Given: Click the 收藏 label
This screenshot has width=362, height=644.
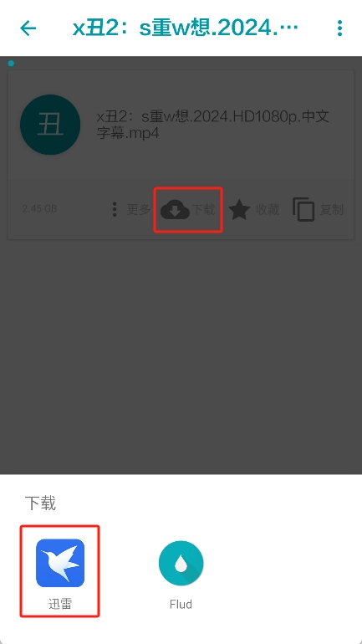Looking at the screenshot, I should (x=268, y=209).
